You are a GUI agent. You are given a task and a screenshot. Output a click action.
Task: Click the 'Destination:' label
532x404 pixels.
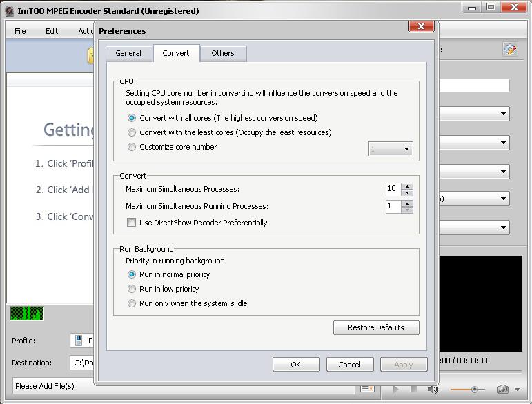[32, 363]
